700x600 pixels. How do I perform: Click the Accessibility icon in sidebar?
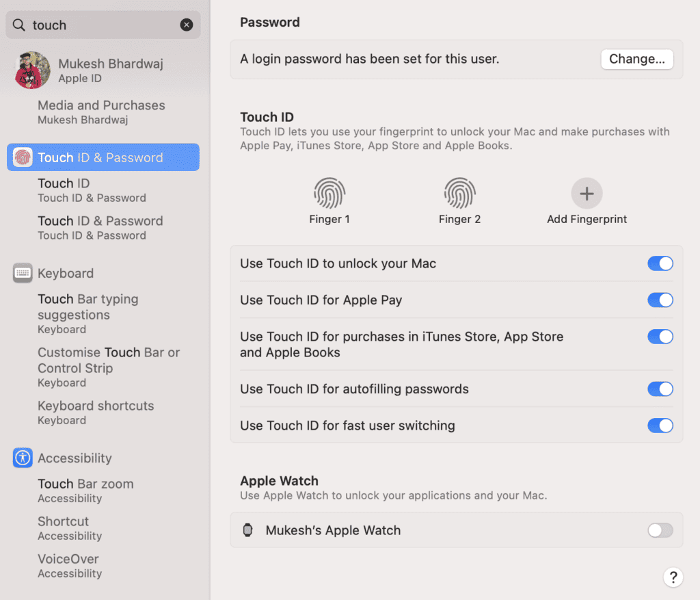pyautogui.click(x=23, y=458)
